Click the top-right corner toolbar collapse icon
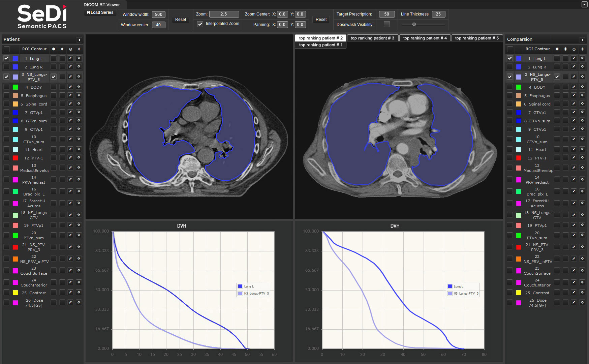Viewport: 589px width, 364px height. [x=584, y=4]
